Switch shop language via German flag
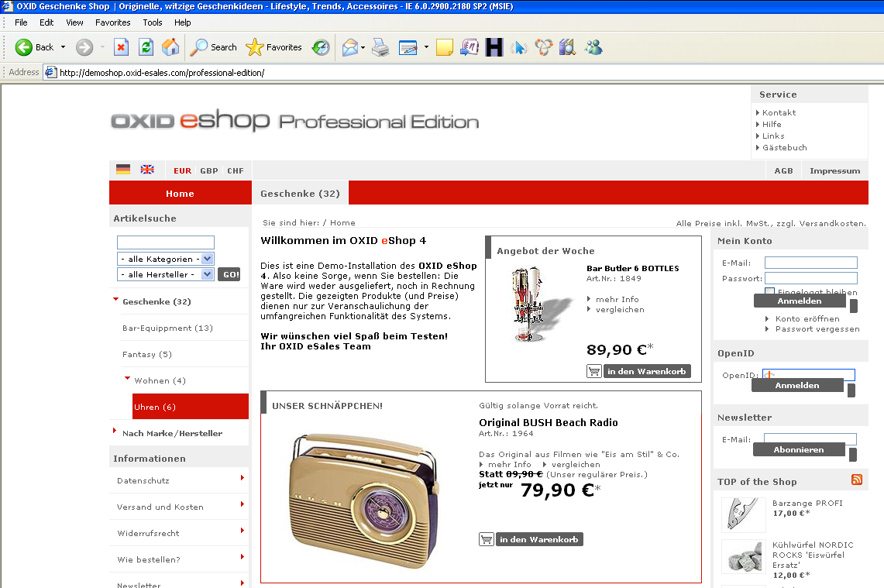This screenshot has height=588, width=884. point(123,170)
